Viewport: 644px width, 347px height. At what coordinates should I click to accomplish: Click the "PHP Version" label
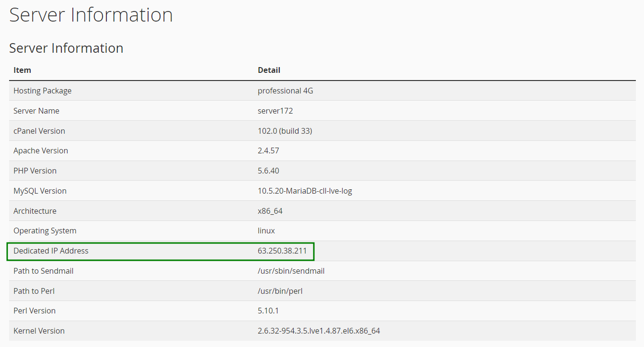35,171
